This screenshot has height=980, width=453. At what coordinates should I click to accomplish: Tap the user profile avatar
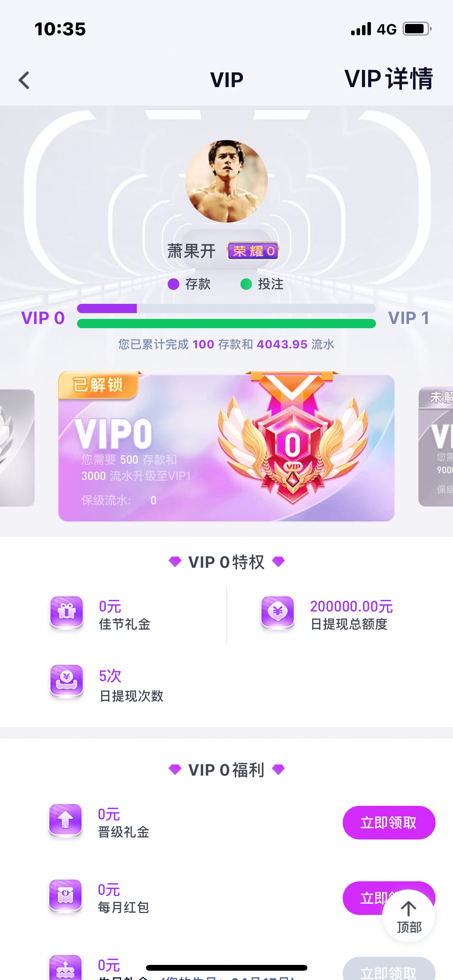point(226,181)
